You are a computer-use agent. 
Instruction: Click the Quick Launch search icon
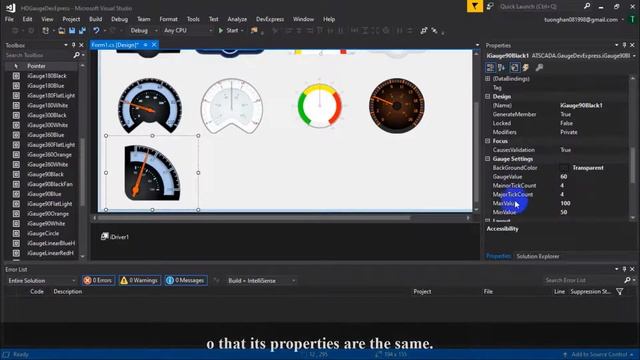587,6
